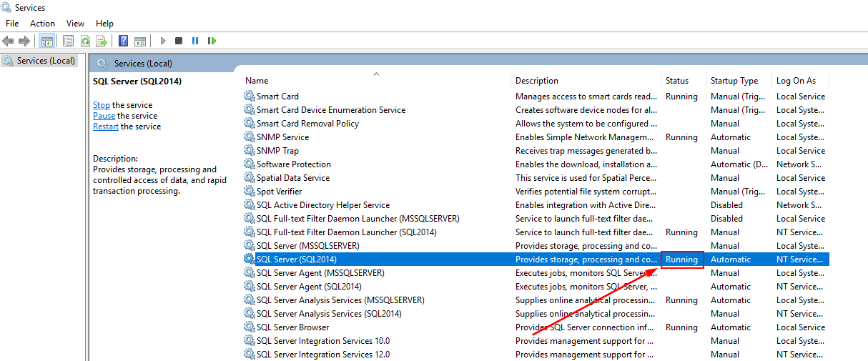Click the Pause Service toolbar icon
Image resolution: width=868 pixels, height=361 pixels.
[x=195, y=41]
